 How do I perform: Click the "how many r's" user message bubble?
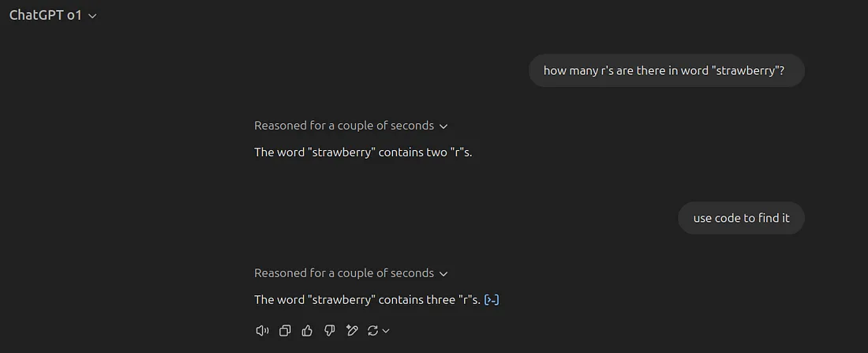pyautogui.click(x=667, y=70)
